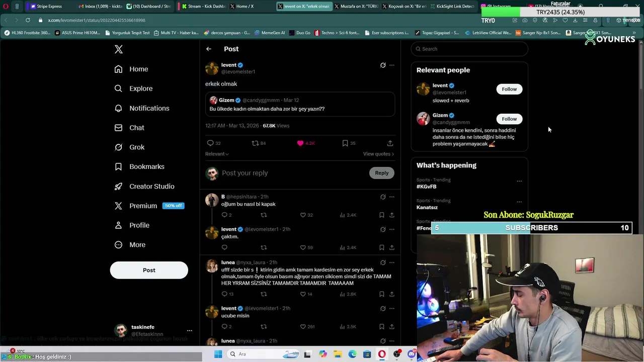Follow Gizem in Relevant people

pos(509,119)
